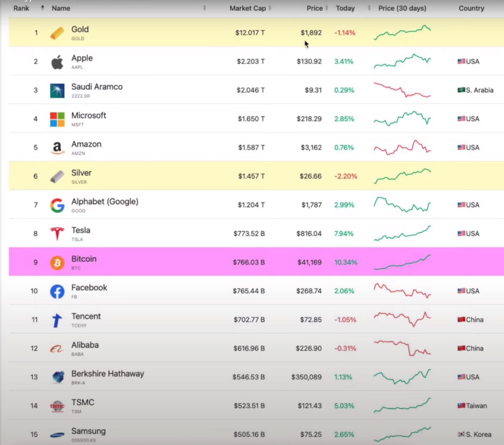The image size is (504, 445).
Task: Click Facebook's $765.44 B market cap
Action: (249, 291)
